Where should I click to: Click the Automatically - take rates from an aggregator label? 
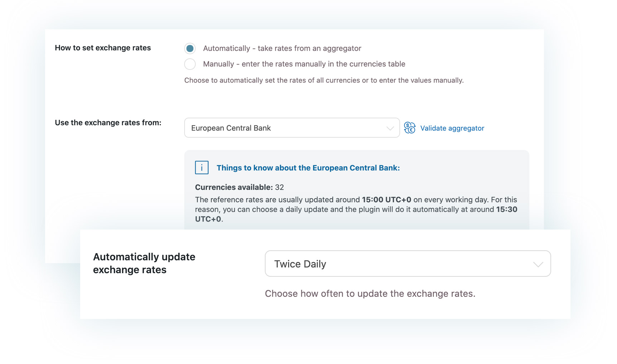282,48
